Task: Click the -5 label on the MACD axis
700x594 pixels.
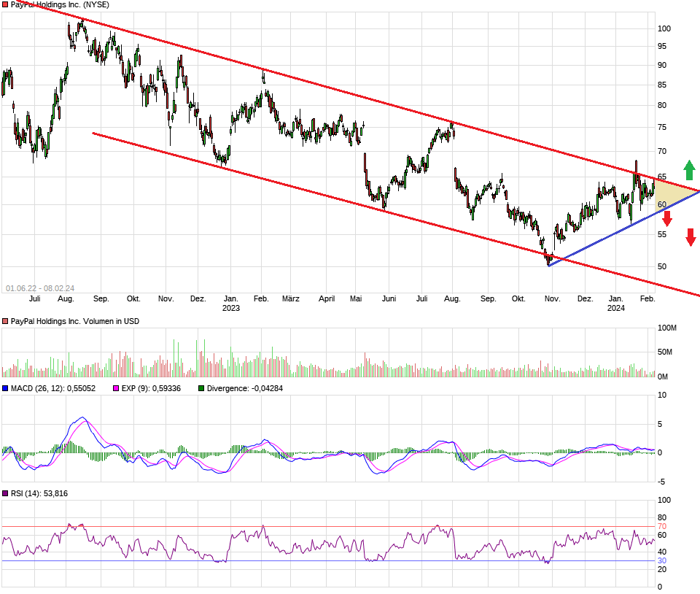Action: pos(661,482)
